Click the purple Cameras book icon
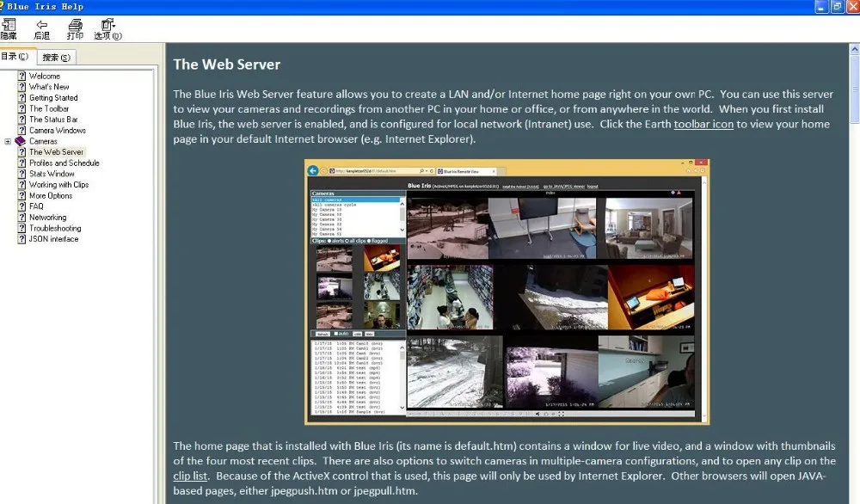The height and width of the screenshot is (504, 860). point(21,141)
